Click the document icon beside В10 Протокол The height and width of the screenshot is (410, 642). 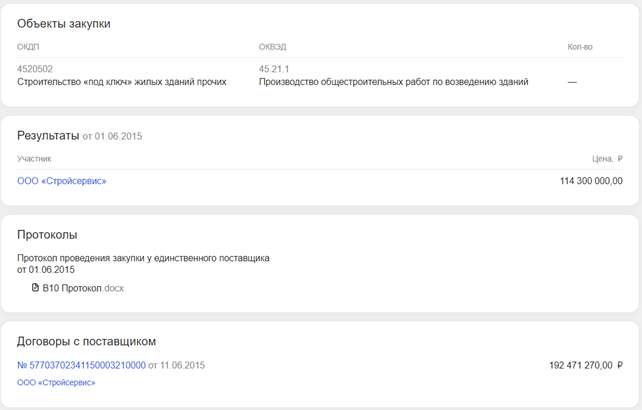pyautogui.click(x=35, y=288)
